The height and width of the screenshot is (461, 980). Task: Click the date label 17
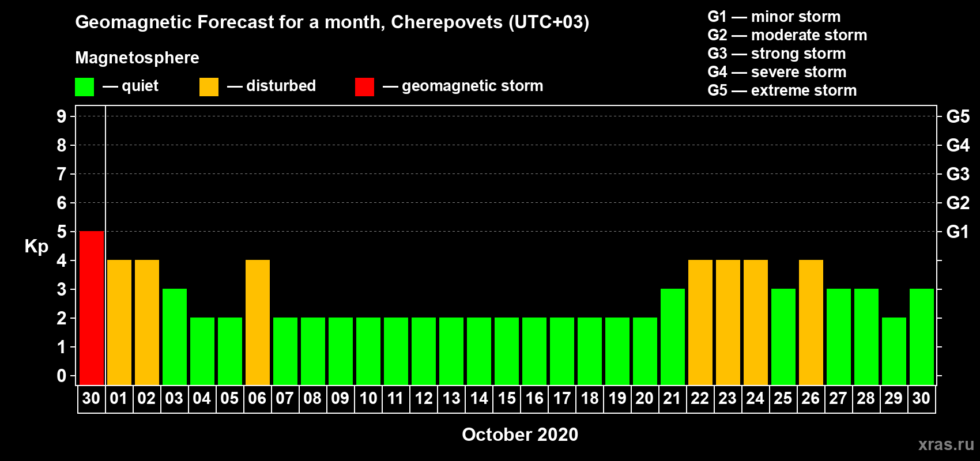562,398
